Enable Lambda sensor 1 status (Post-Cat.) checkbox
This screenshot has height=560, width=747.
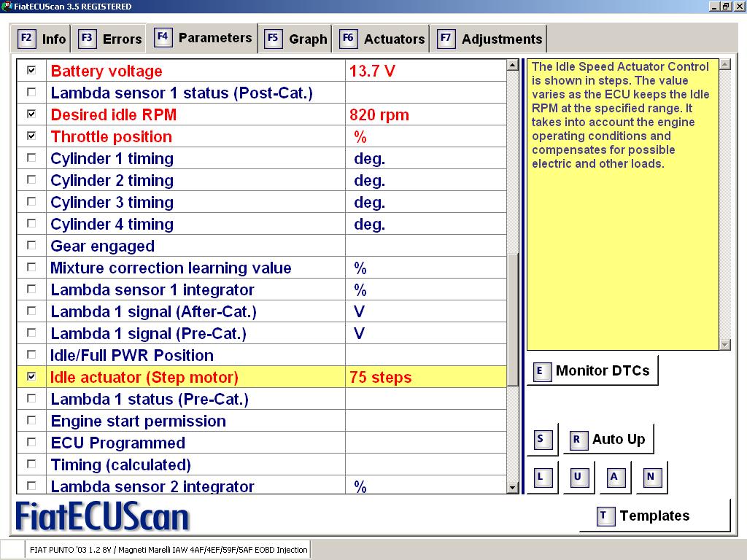(31, 92)
